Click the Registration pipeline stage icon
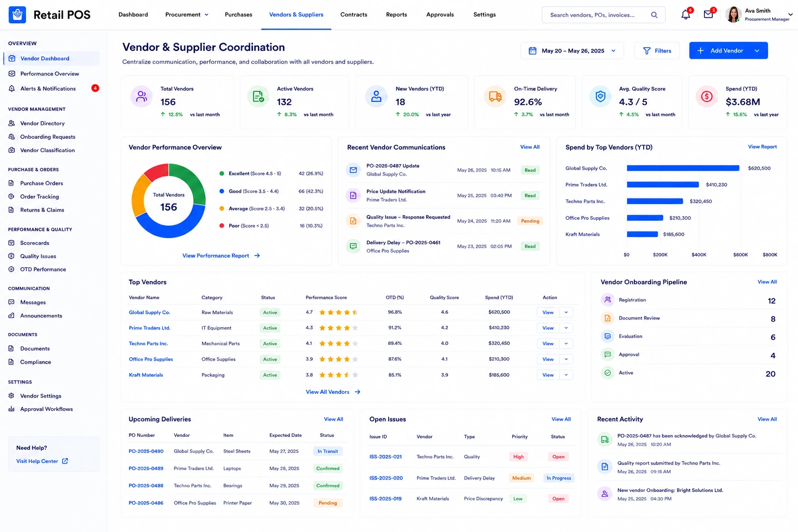The height and width of the screenshot is (532, 798). [607, 300]
